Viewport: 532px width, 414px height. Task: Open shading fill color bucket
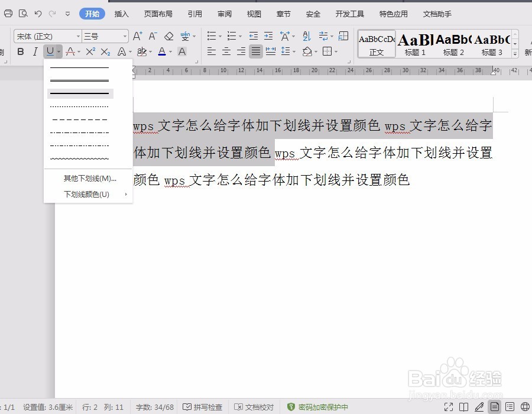[x=307, y=51]
